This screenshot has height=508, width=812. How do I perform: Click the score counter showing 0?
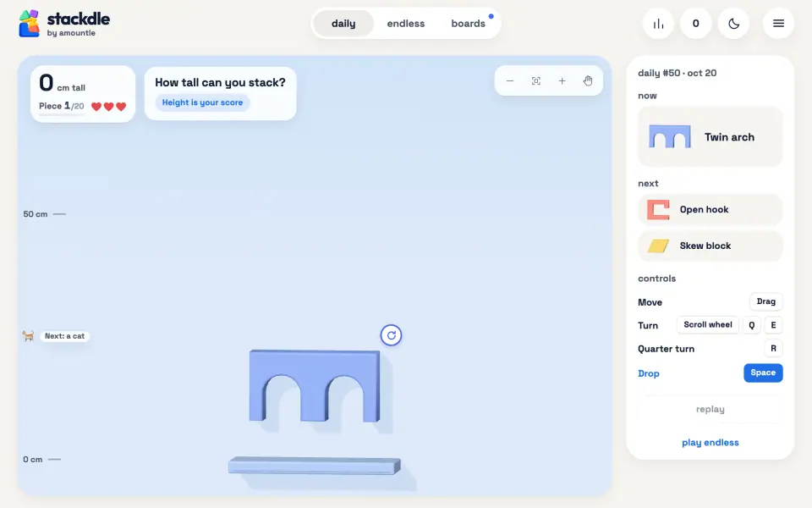point(695,24)
